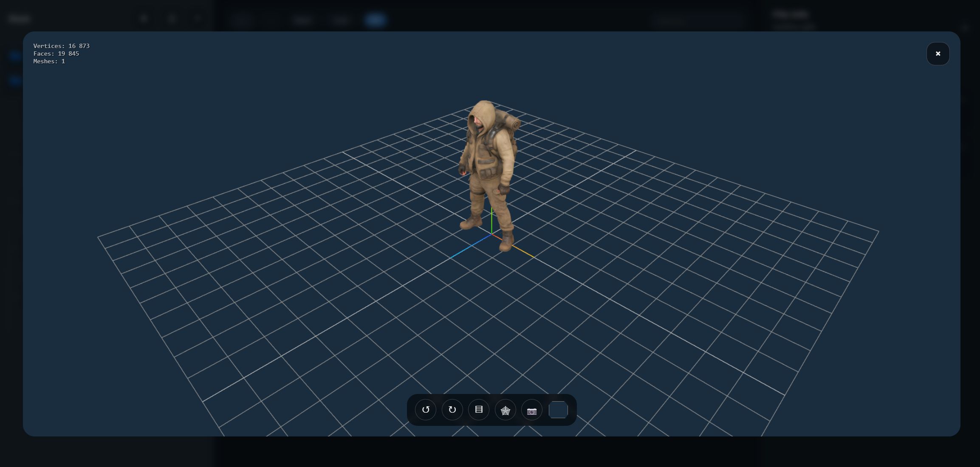Click the Meshes count text

49,61
